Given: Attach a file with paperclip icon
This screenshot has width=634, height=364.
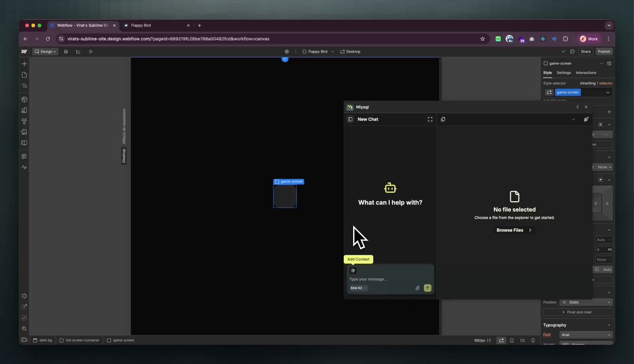Looking at the screenshot, I should coord(418,288).
